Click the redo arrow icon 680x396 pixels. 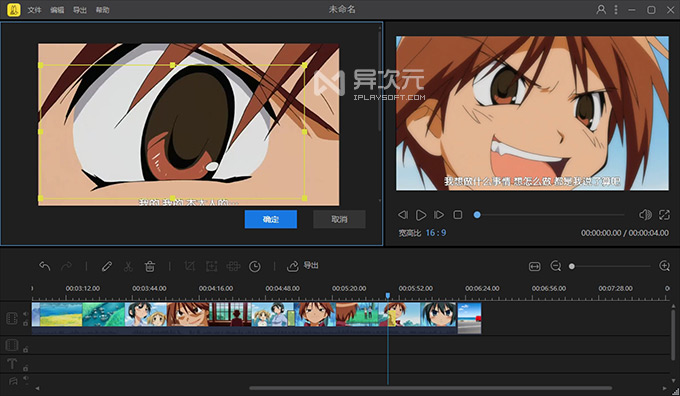[66, 266]
